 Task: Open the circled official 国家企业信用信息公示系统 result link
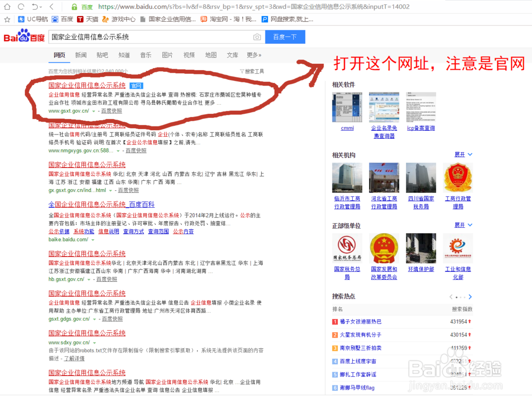(x=87, y=85)
